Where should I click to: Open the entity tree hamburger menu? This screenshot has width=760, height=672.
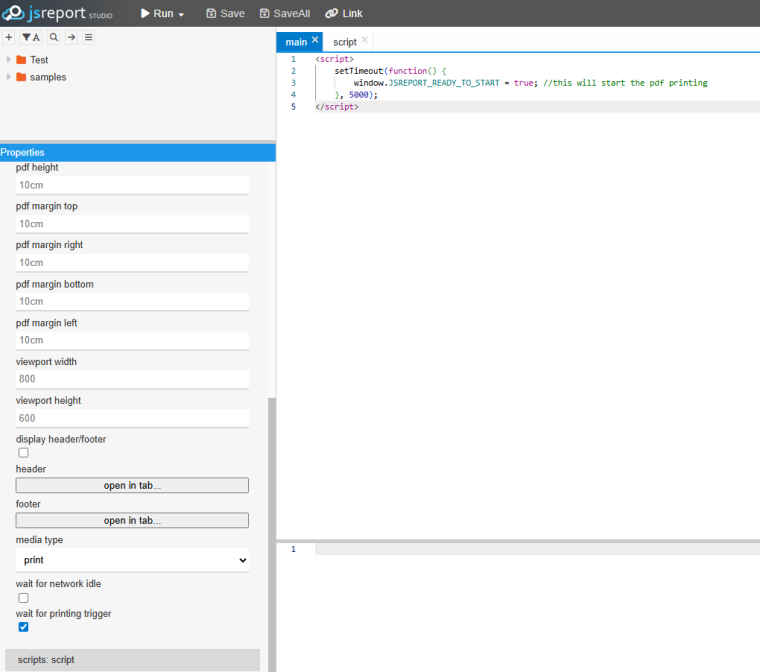coord(88,37)
